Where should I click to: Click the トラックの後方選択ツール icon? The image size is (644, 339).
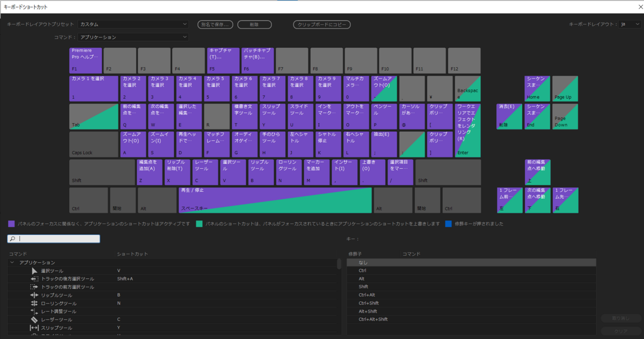[34, 279]
